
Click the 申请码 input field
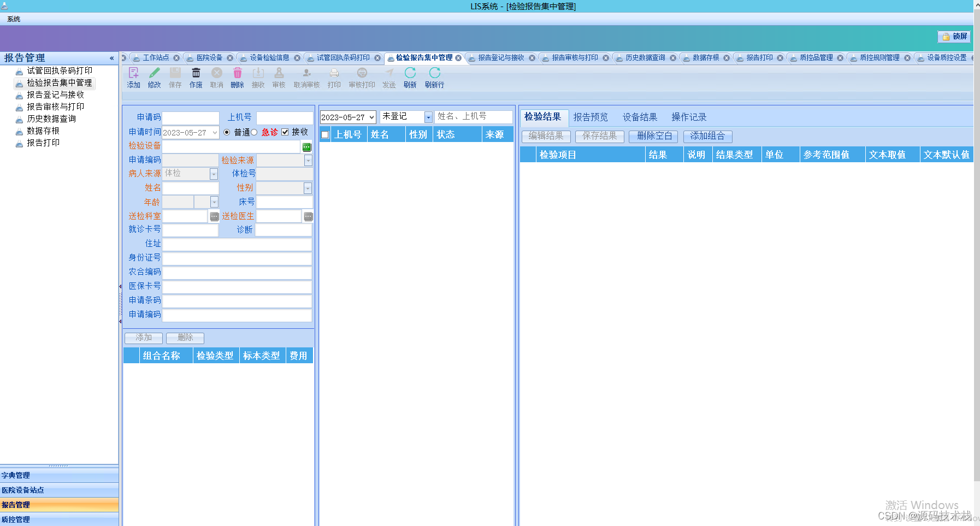(x=191, y=118)
